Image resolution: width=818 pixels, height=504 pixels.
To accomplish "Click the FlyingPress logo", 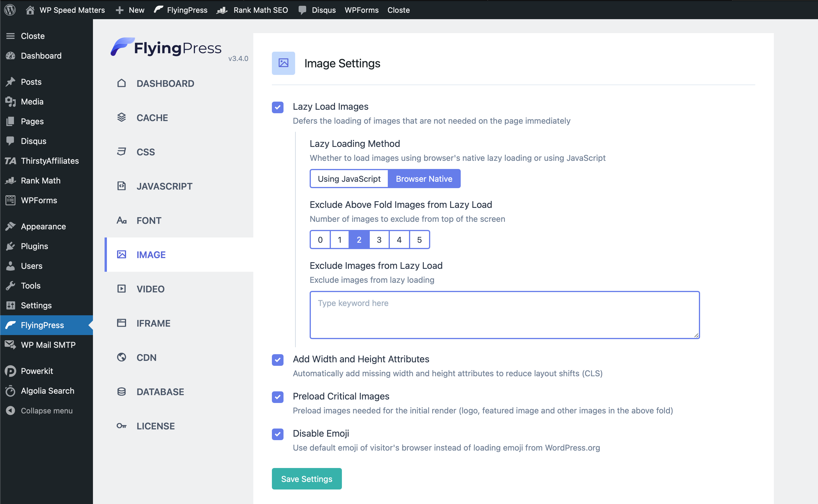I will (166, 47).
